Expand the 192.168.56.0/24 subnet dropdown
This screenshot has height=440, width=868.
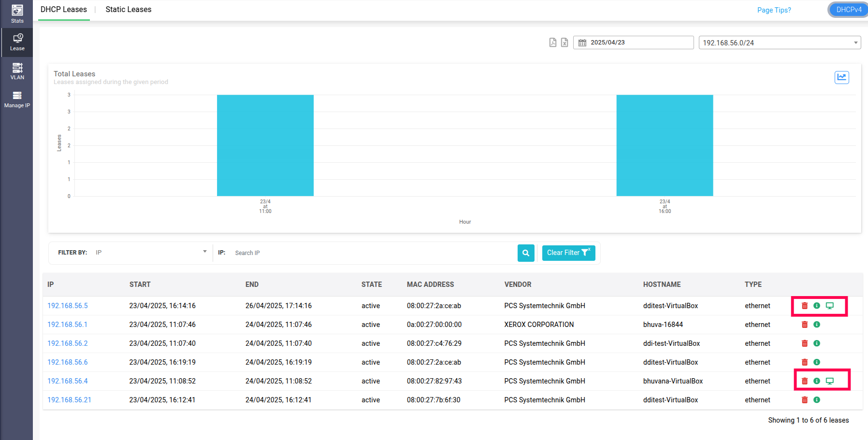coord(779,43)
